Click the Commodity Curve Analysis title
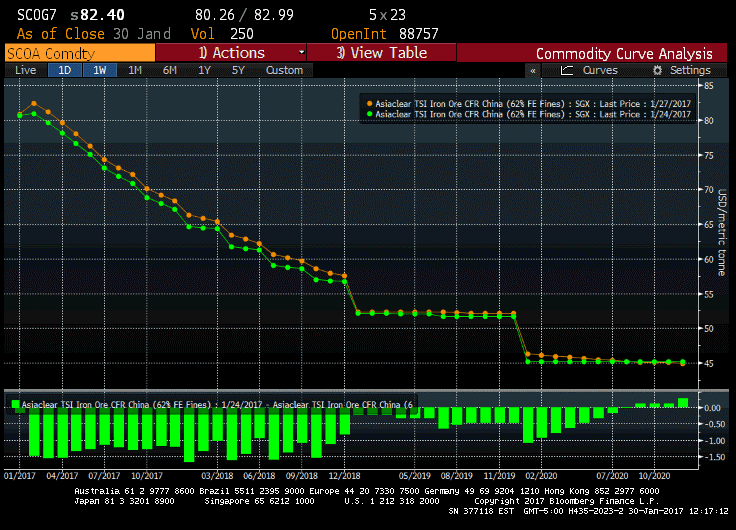Viewport: 736px width, 530px height. tap(624, 54)
